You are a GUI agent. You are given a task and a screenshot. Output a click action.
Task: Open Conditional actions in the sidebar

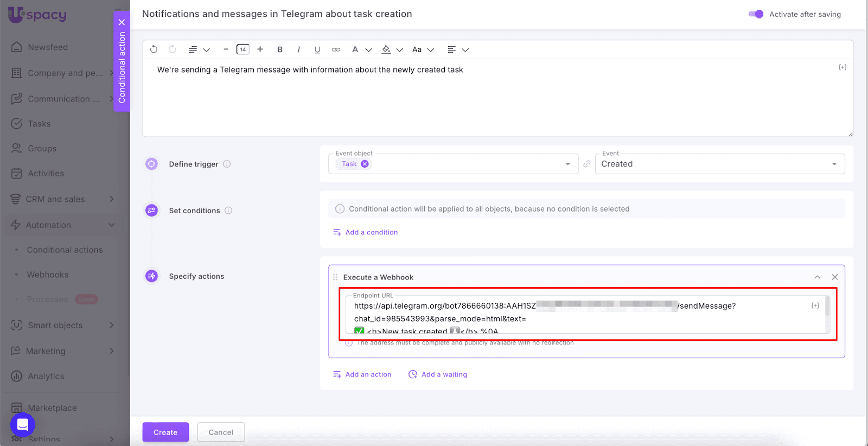tap(65, 250)
